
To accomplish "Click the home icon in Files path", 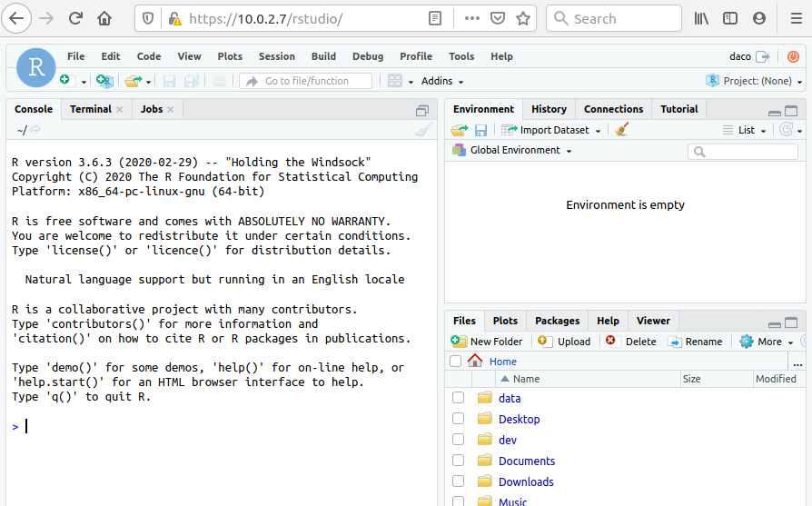I will [x=475, y=361].
